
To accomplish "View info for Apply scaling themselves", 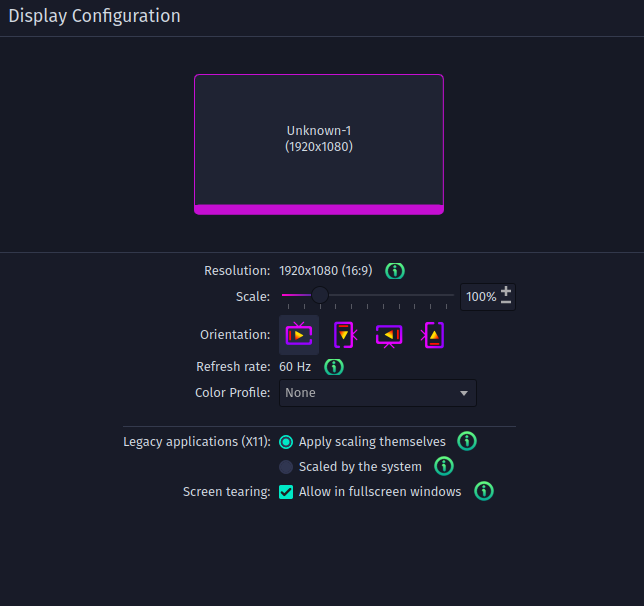I will (x=467, y=441).
